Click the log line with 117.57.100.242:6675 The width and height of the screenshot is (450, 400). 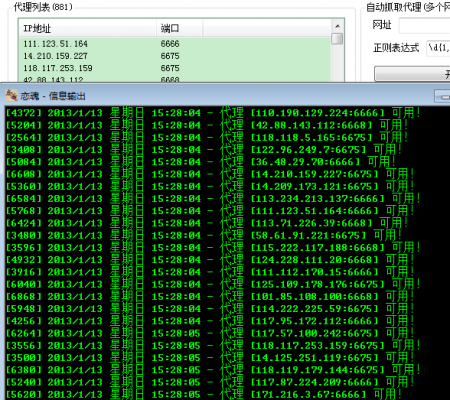pyautogui.click(x=210, y=333)
